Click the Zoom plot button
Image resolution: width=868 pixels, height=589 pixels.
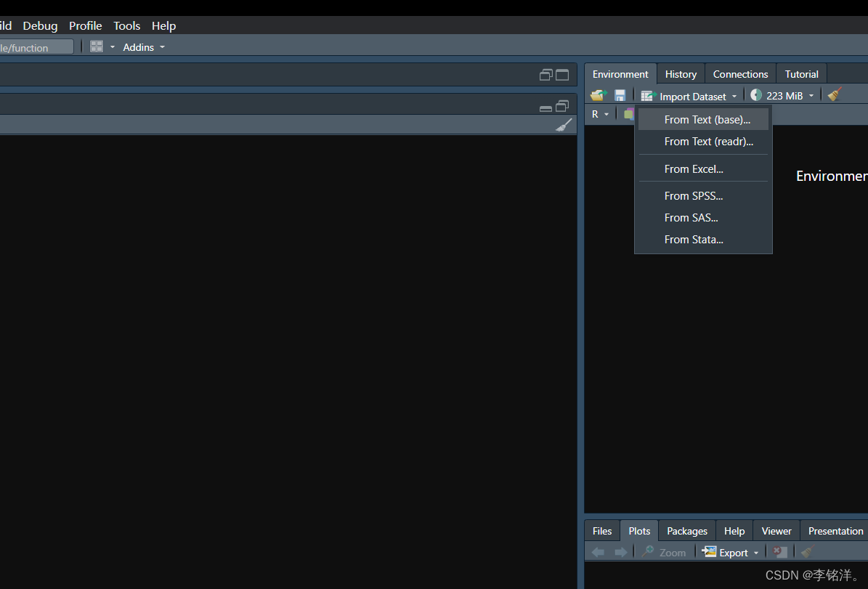coord(664,552)
